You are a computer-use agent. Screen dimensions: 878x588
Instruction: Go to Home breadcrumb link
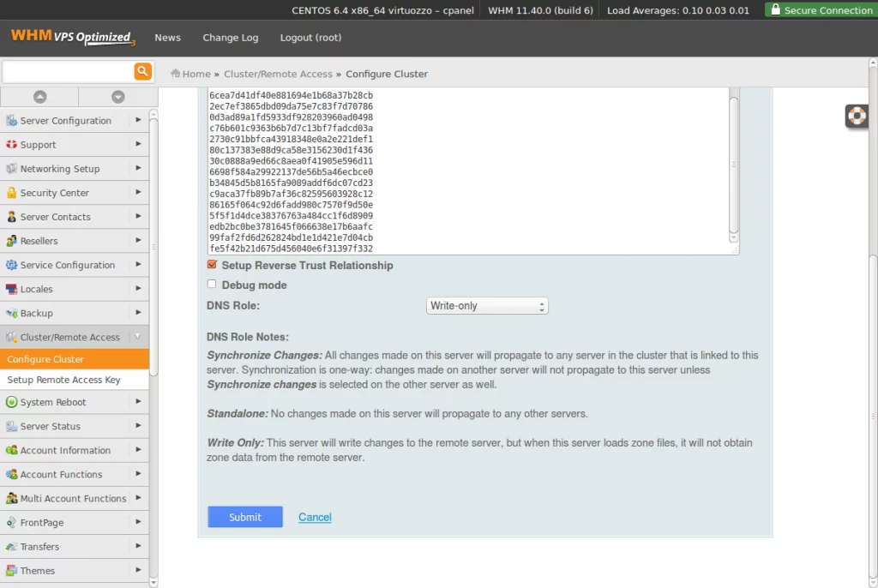pyautogui.click(x=196, y=74)
